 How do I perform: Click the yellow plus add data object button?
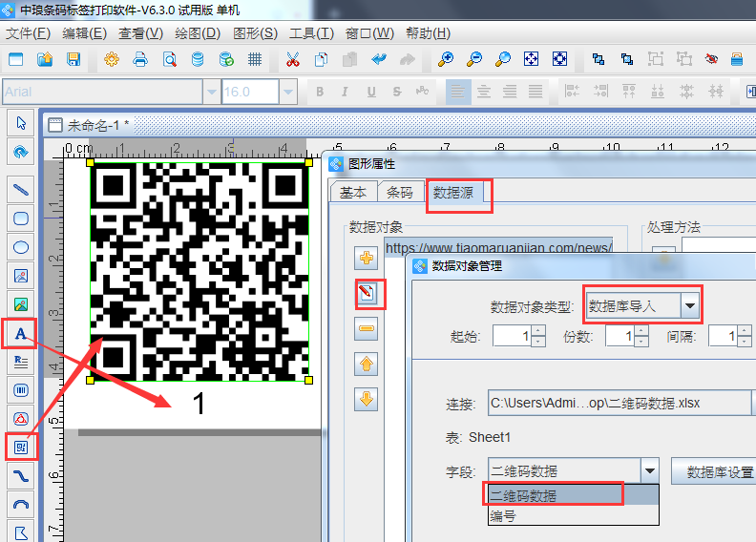pyautogui.click(x=366, y=259)
